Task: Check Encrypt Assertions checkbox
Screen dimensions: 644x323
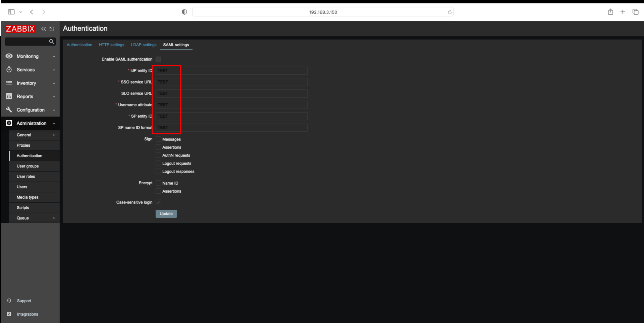Action: pos(158,191)
